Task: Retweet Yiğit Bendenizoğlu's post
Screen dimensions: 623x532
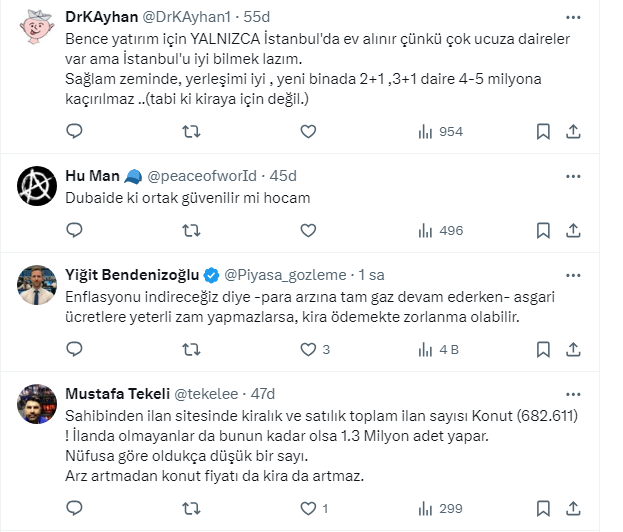Action: point(191,349)
